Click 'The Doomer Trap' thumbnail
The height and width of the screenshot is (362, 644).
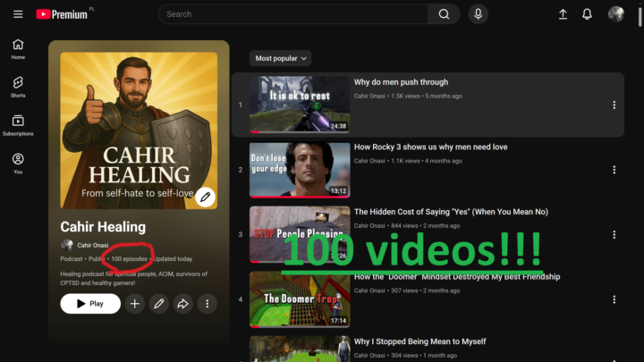300,299
